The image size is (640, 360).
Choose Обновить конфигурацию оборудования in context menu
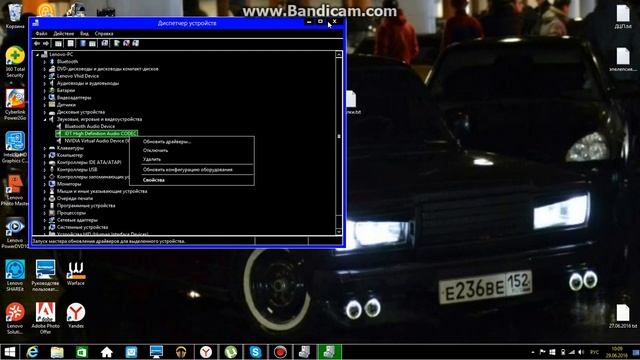pos(188,169)
